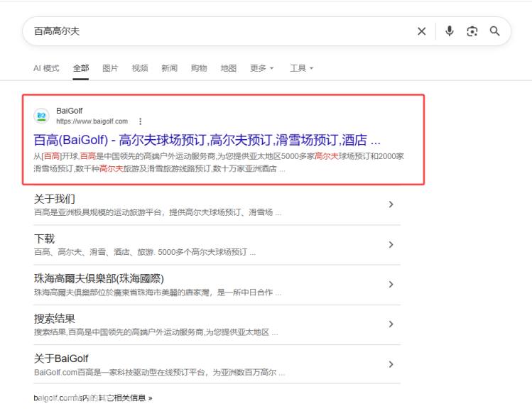Clear the search box with X icon
This screenshot has height=416, width=532.
tap(421, 31)
